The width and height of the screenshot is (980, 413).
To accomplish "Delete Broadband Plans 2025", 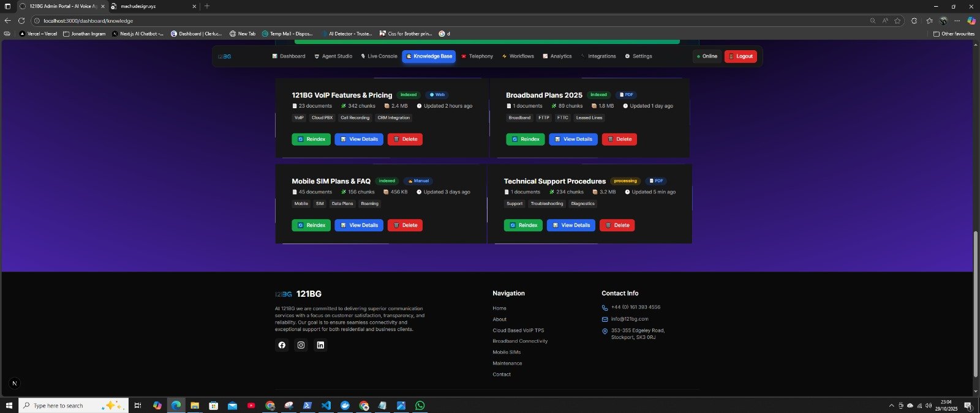I will [x=619, y=140].
